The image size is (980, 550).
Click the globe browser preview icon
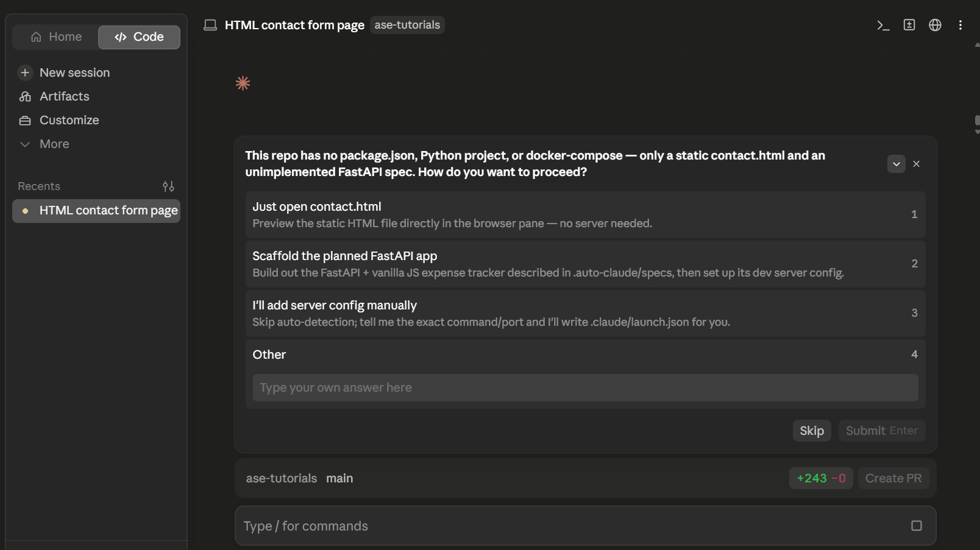point(935,25)
